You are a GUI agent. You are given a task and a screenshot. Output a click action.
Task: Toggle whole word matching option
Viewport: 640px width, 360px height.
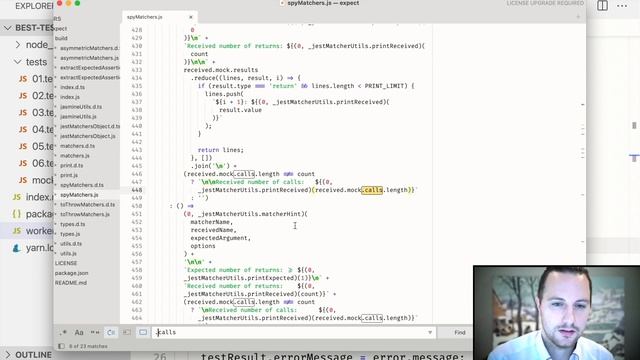(95, 333)
